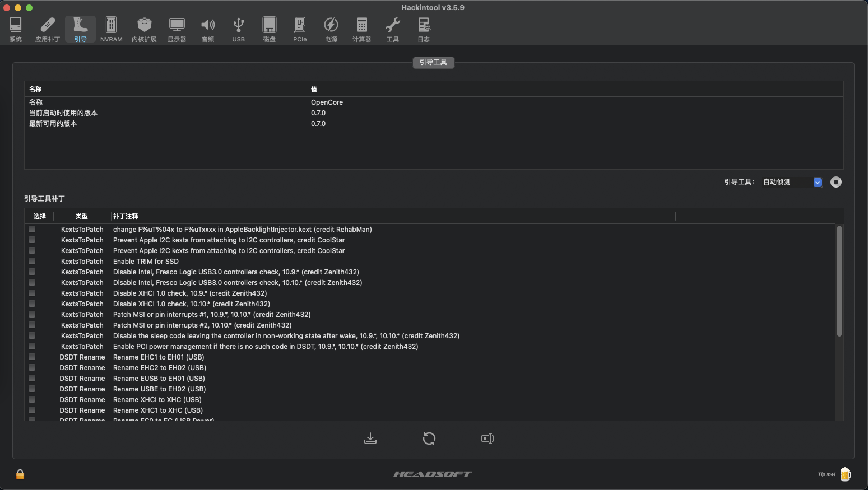
Task: Select the 最新可用的版本 row
Action: tap(434, 124)
